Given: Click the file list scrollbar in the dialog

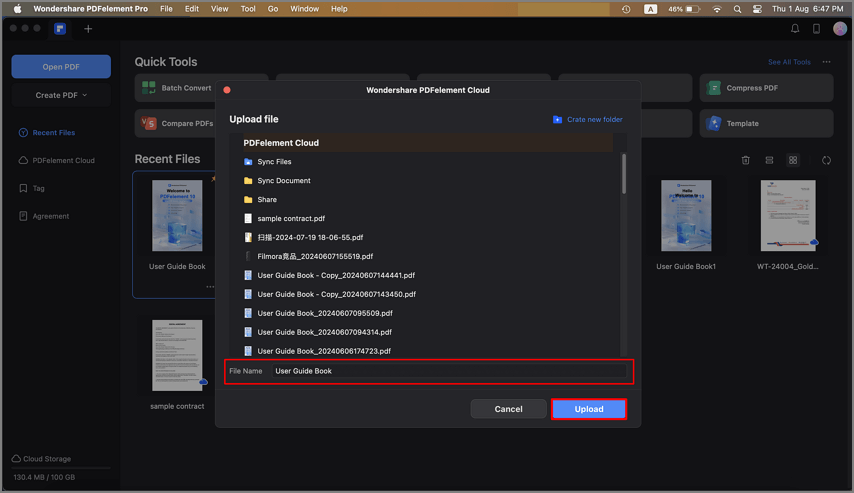Looking at the screenshot, I should point(624,173).
